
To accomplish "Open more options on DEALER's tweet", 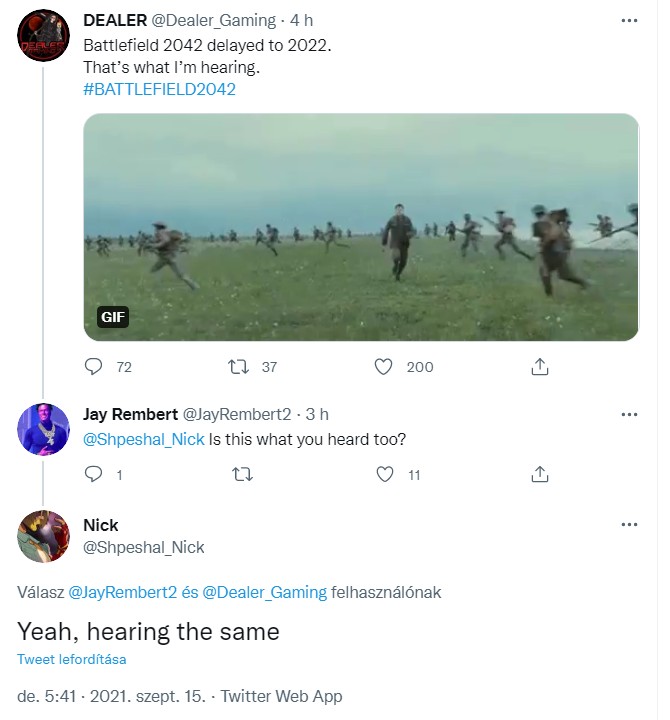I will (629, 20).
